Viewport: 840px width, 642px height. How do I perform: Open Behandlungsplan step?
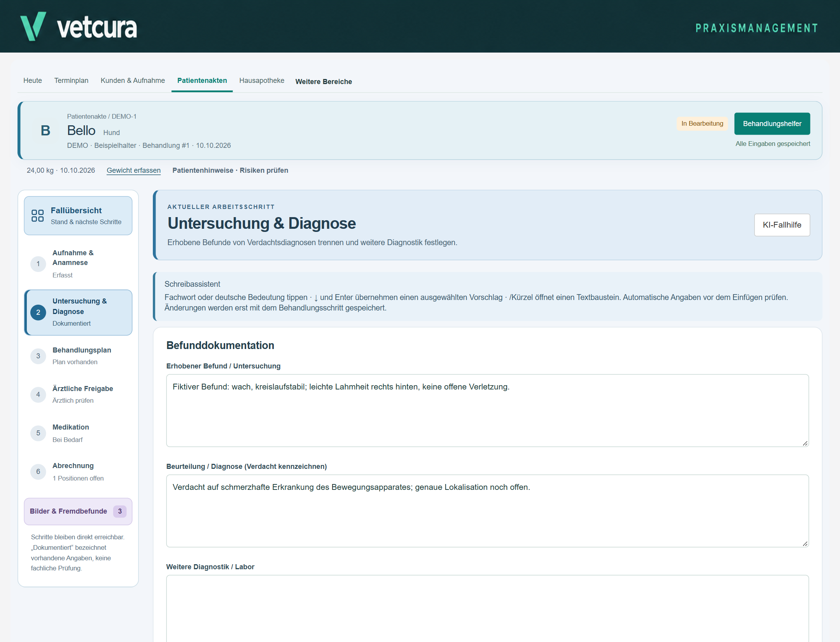coord(78,356)
